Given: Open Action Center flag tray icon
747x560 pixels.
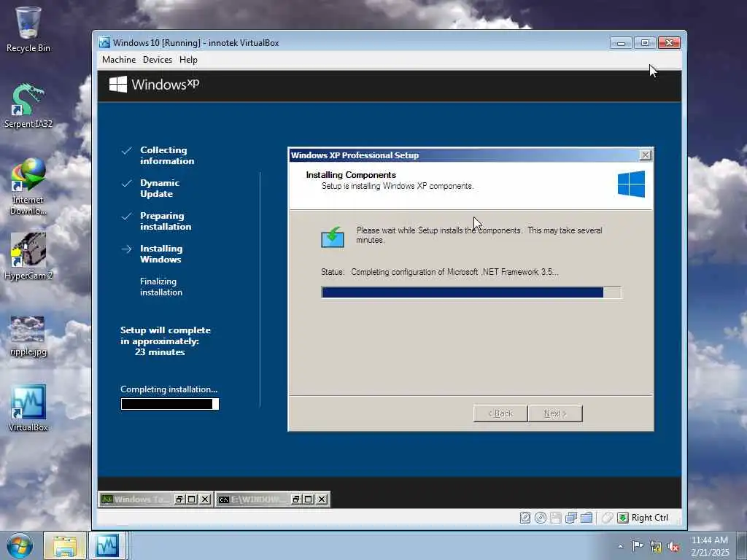Looking at the screenshot, I should pos(638,545).
